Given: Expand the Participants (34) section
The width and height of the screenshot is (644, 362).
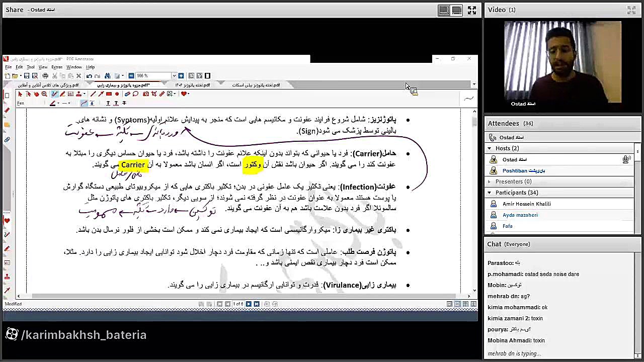Looking at the screenshot, I should (x=489, y=193).
